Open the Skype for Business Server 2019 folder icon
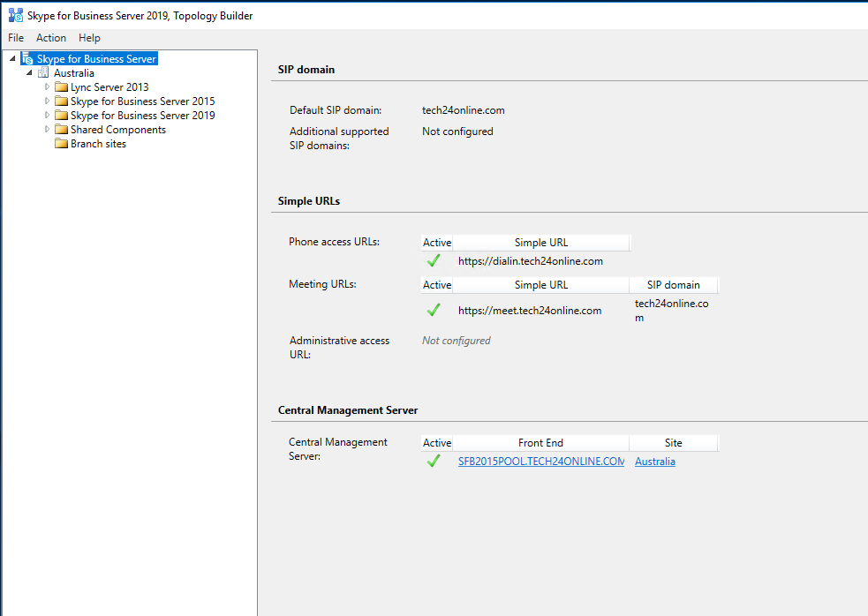Viewport: 868px width, 616px height. pos(61,115)
